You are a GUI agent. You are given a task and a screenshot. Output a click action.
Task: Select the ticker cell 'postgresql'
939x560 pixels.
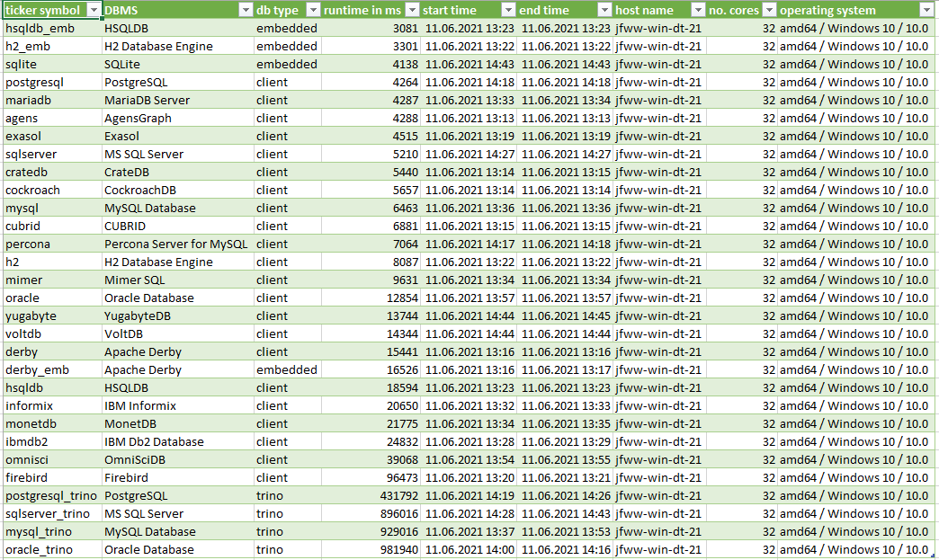[x=52, y=82]
